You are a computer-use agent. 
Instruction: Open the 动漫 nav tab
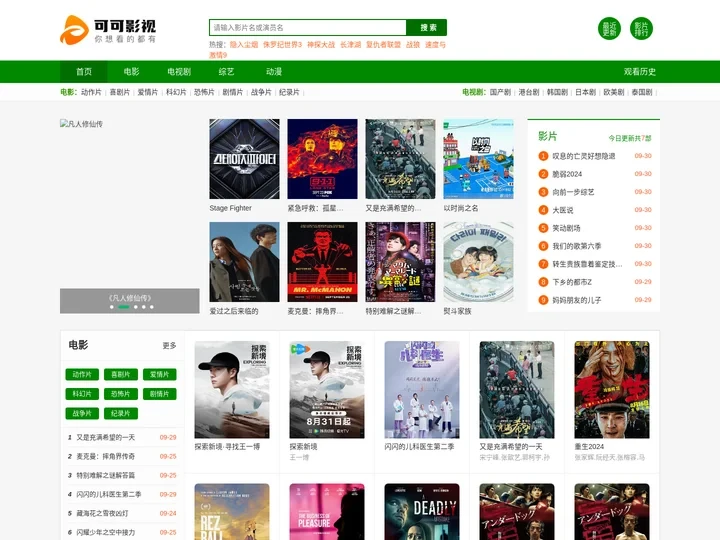[274, 72]
